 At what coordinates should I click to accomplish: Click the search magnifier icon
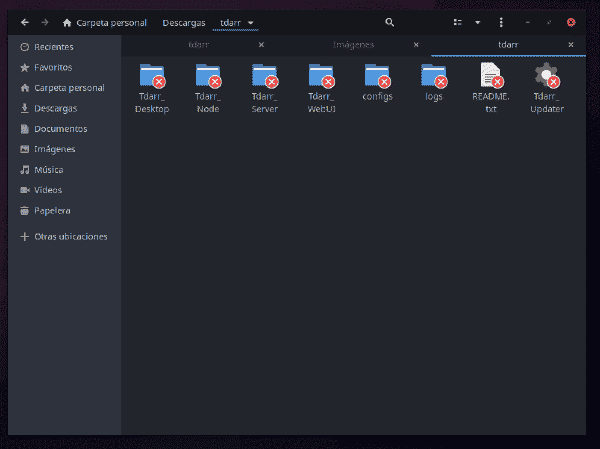(390, 23)
